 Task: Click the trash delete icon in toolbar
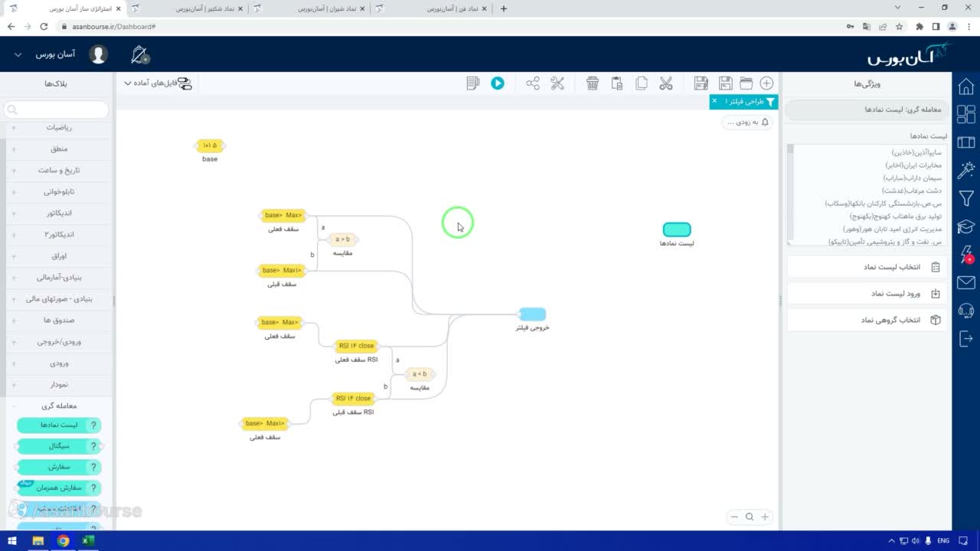click(x=593, y=83)
